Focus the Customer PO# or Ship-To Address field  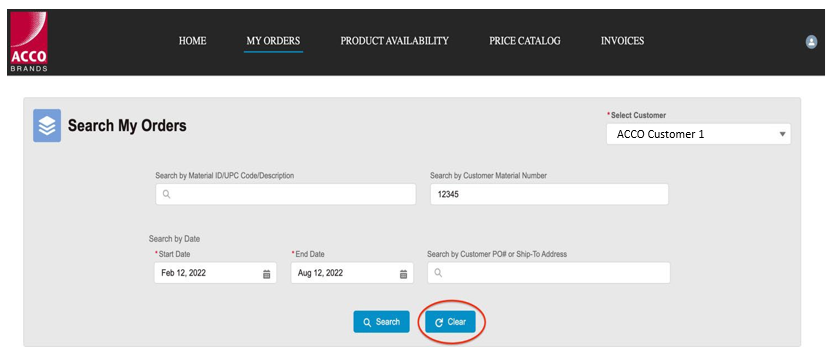pos(549,273)
